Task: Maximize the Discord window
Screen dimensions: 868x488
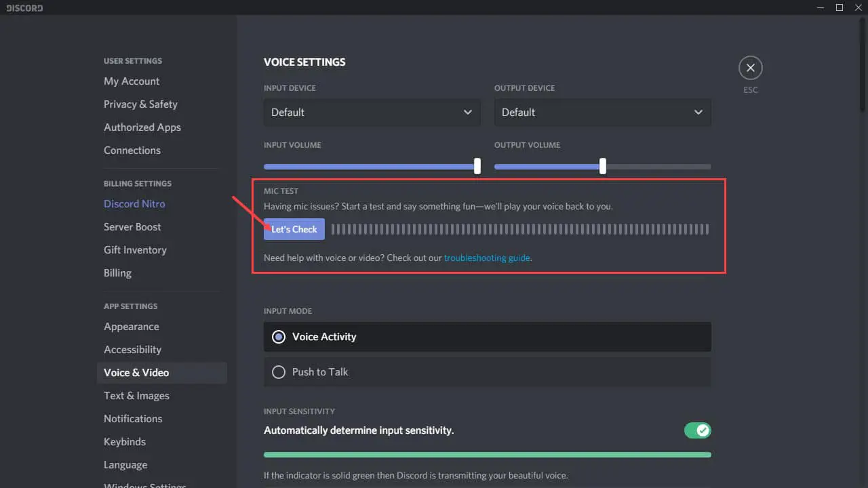Action: click(x=840, y=8)
